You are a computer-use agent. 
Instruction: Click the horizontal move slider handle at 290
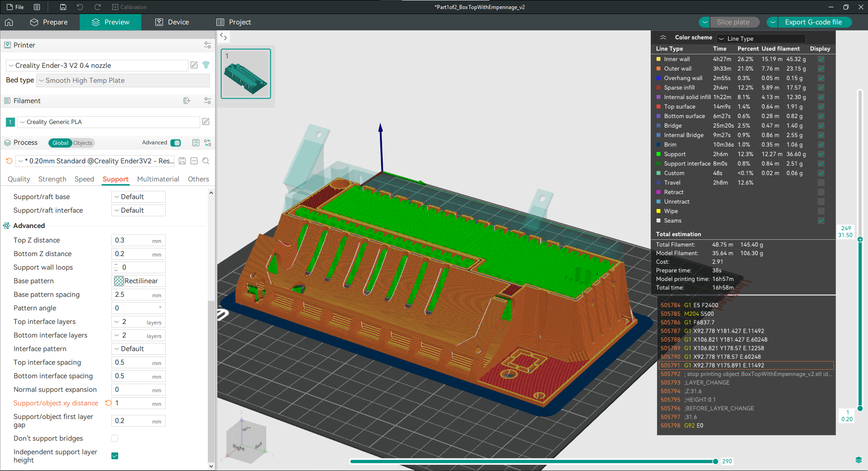[715, 461]
